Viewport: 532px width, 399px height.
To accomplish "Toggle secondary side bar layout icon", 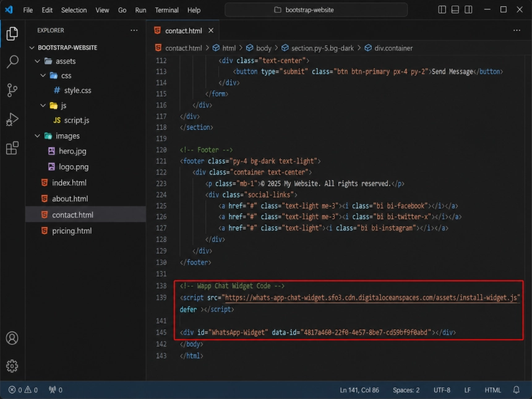I will pyautogui.click(x=468, y=9).
